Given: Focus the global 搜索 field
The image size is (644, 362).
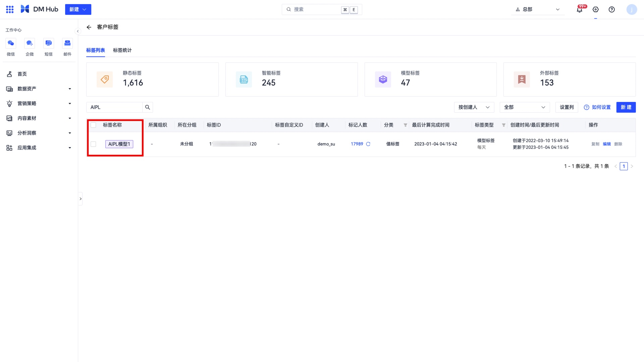Looking at the screenshot, I should point(322,9).
